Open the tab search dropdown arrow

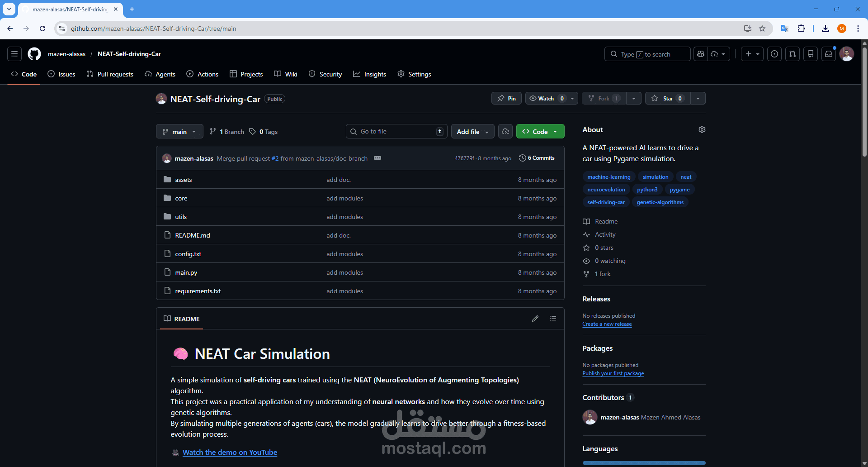(9, 9)
